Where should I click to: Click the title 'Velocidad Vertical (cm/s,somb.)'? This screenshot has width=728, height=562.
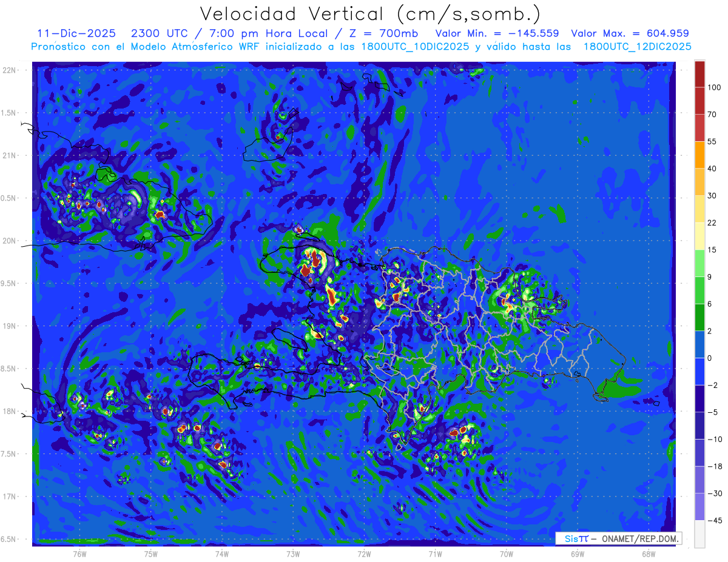tap(371, 13)
